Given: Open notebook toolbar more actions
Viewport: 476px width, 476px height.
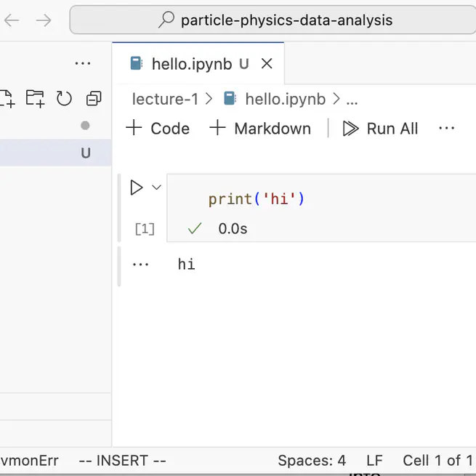Looking at the screenshot, I should (x=446, y=128).
